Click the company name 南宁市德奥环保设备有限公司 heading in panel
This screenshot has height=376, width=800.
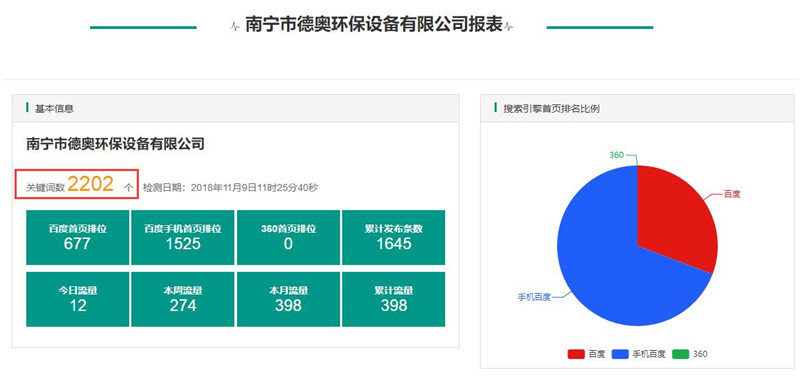point(115,144)
